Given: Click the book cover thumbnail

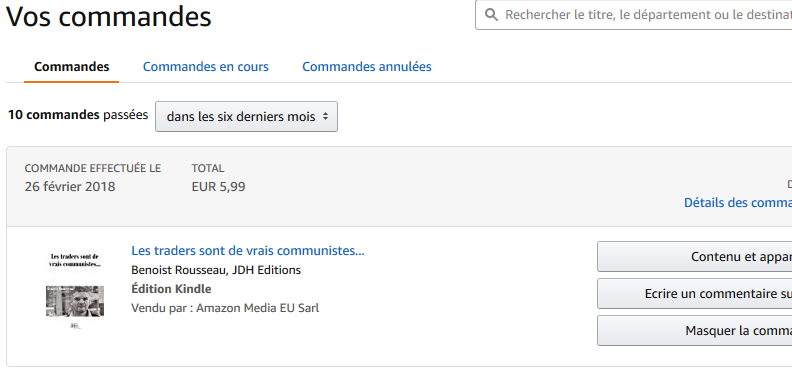Looking at the screenshot, I should coord(75,290).
